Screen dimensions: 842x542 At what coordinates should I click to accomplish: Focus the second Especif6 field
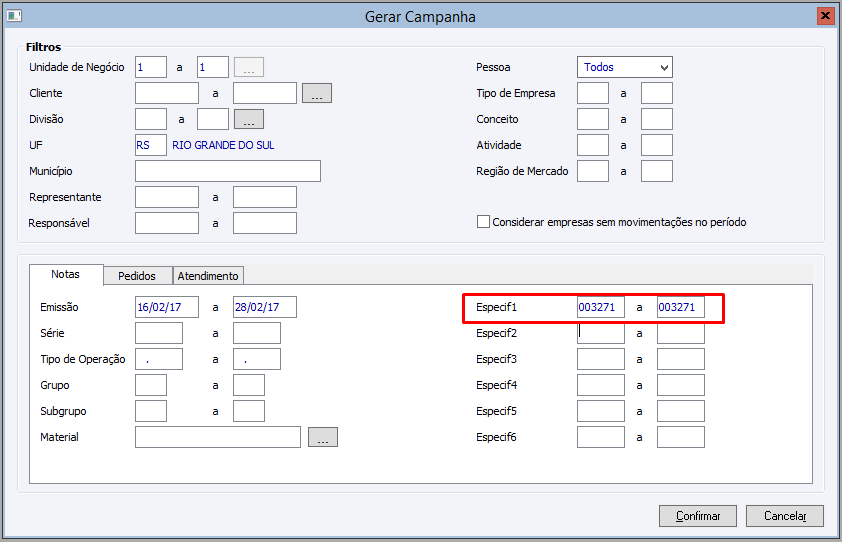tap(681, 437)
